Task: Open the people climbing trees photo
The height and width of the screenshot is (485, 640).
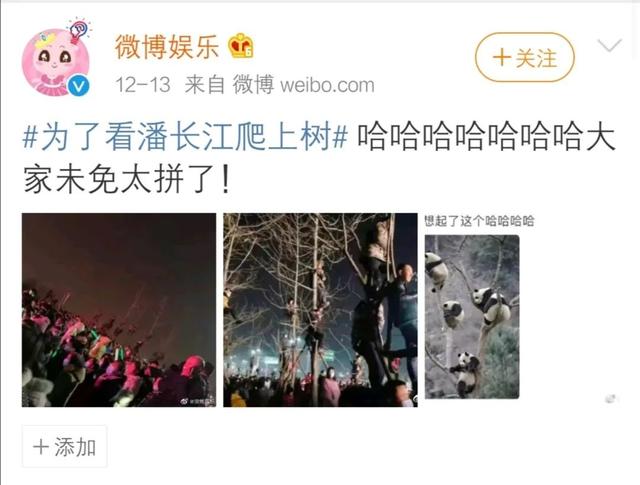Action: [x=320, y=310]
